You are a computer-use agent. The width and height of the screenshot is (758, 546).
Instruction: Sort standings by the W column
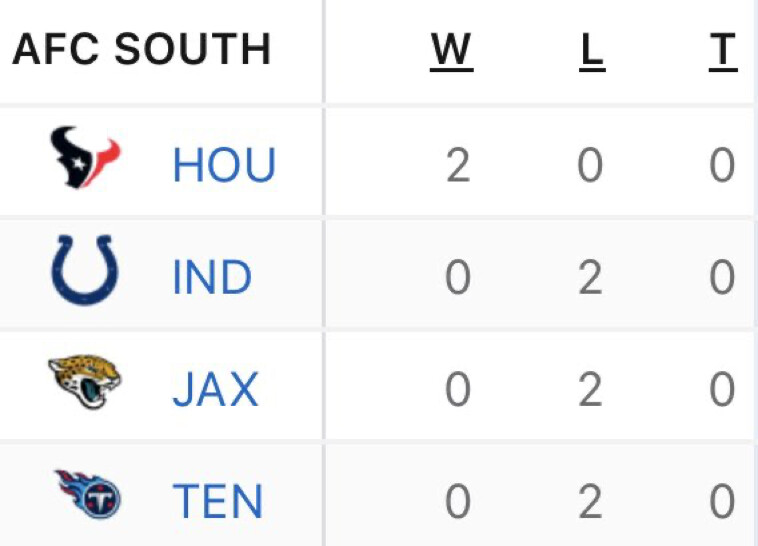452,50
